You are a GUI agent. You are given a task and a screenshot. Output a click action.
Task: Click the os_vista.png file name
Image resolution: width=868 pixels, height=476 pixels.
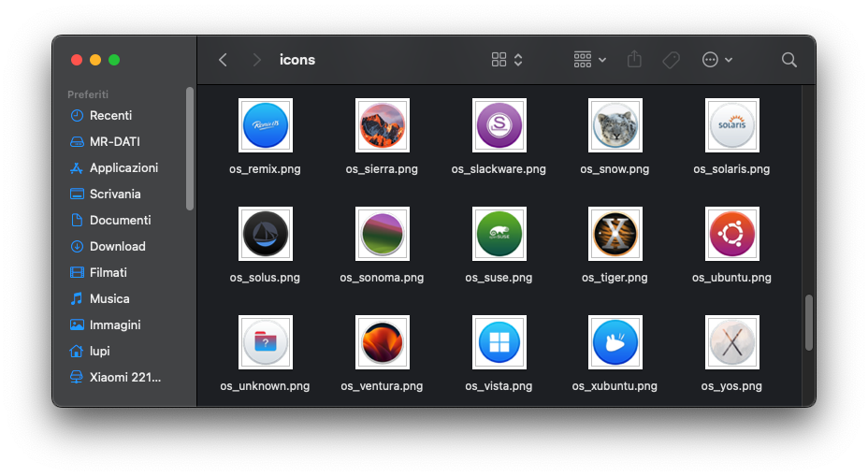pyautogui.click(x=499, y=386)
